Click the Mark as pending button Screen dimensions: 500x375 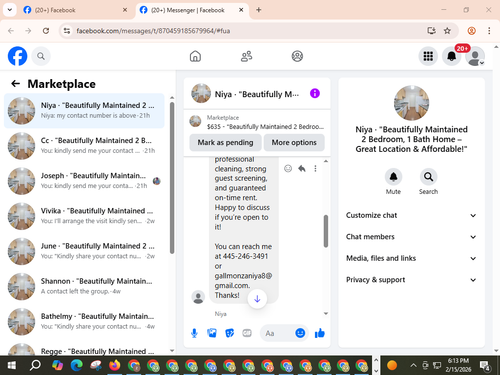pyautogui.click(x=225, y=142)
